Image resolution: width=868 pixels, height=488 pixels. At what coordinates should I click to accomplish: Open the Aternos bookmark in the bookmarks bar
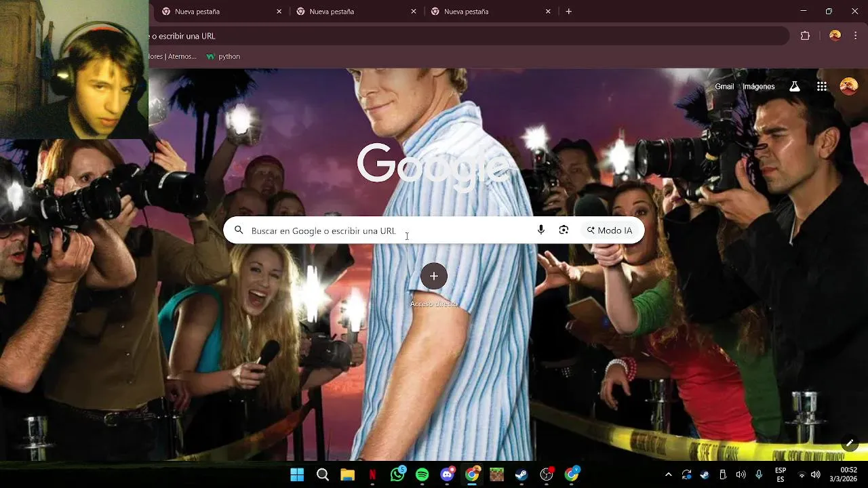coord(173,56)
